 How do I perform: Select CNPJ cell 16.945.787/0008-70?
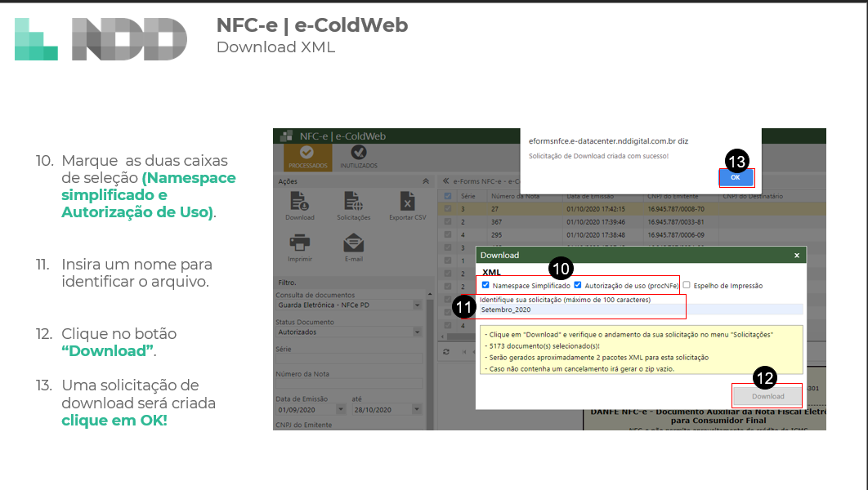click(676, 209)
